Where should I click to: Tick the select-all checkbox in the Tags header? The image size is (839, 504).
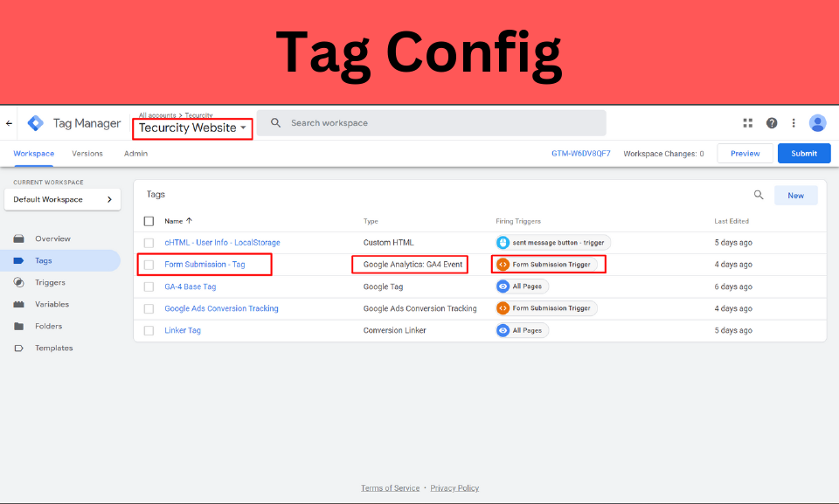pyautogui.click(x=149, y=221)
